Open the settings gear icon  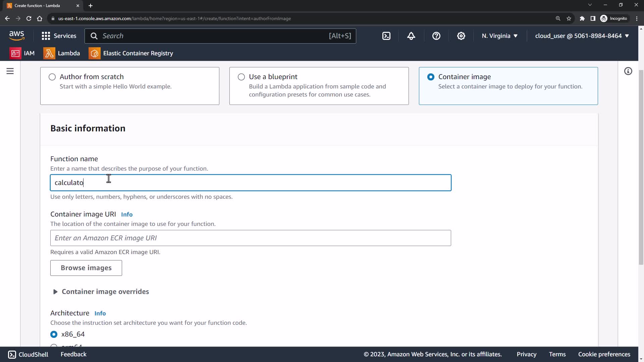coord(461,36)
